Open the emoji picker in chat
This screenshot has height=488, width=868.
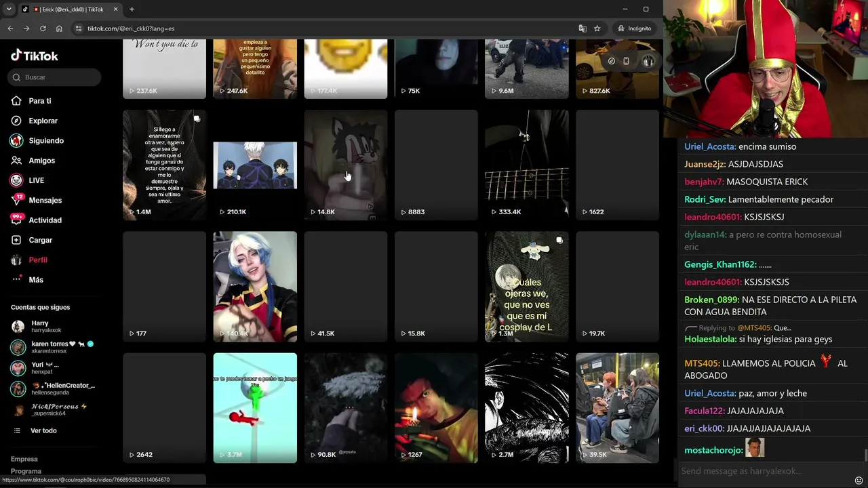pos(859,481)
